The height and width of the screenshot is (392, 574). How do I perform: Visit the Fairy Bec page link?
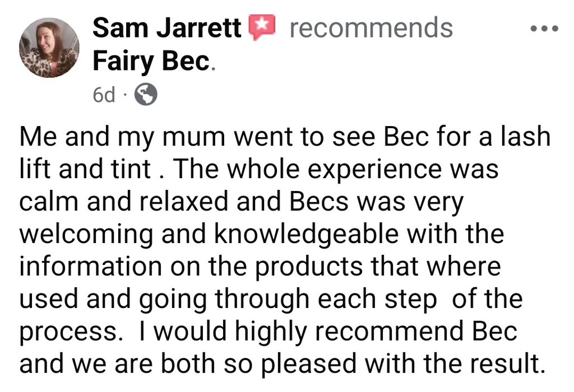[150, 62]
